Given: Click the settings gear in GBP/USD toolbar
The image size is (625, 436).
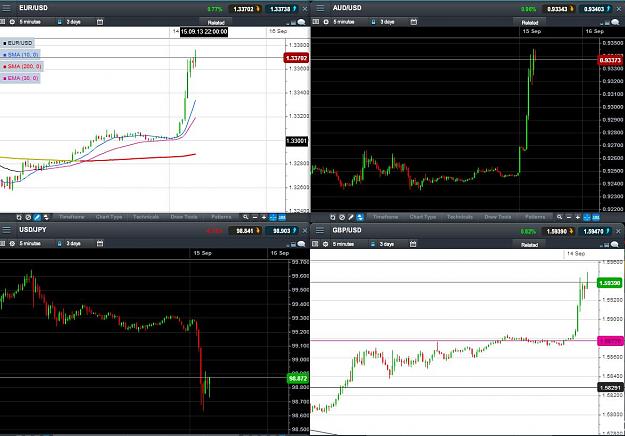Looking at the screenshot, I should (325, 244).
